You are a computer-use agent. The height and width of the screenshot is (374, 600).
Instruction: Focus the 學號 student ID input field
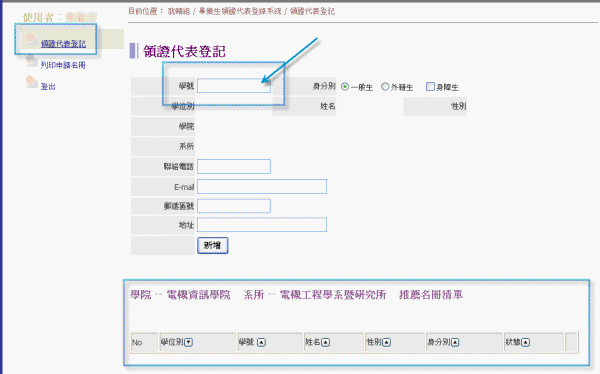tap(234, 86)
